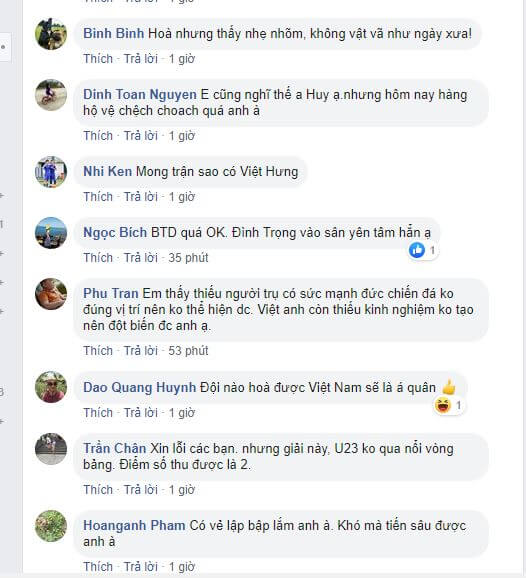
Task: Open the Phu Tran profile name link
Action: [x=111, y=293]
